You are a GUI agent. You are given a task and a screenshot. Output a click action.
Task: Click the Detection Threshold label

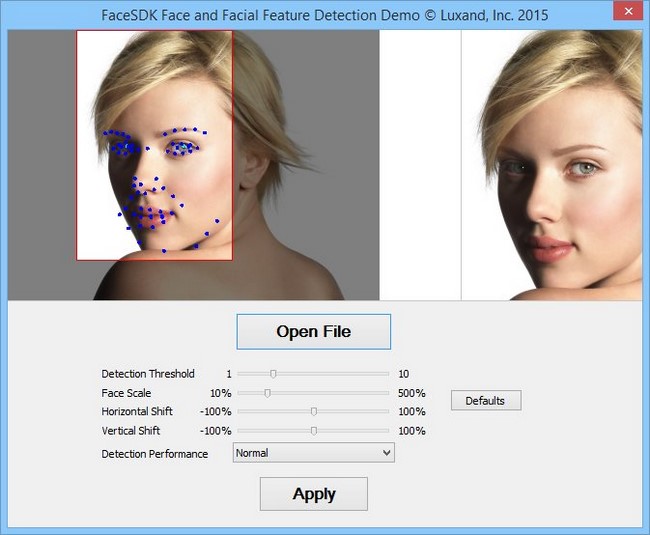point(148,374)
